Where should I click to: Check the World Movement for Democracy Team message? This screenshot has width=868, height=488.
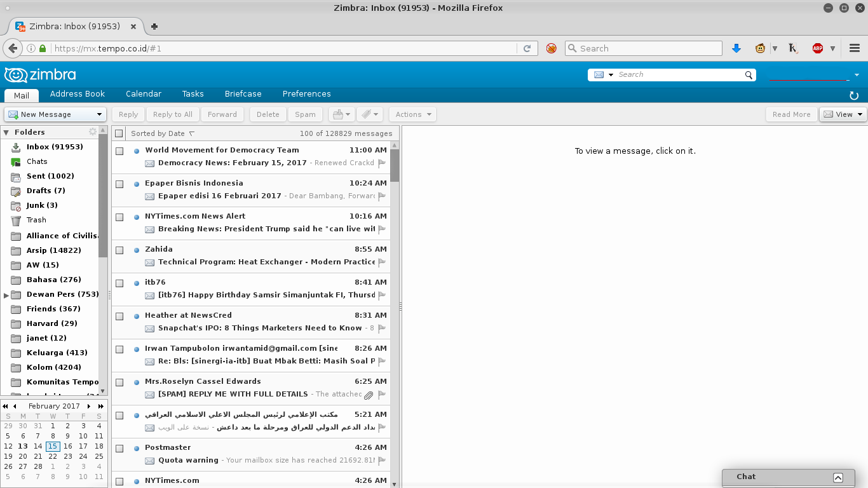point(119,151)
